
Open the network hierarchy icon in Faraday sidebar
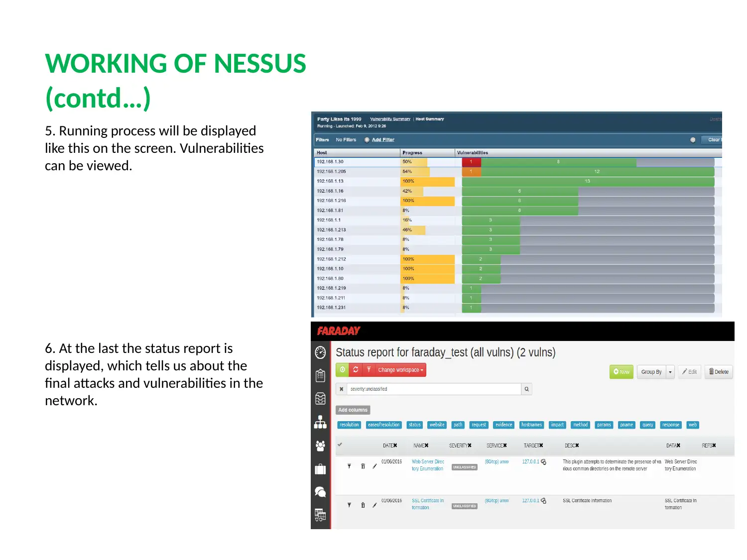320,422
